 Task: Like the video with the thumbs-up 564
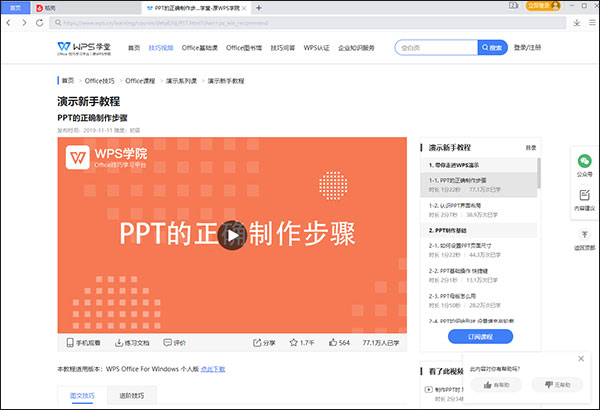pyautogui.click(x=339, y=343)
